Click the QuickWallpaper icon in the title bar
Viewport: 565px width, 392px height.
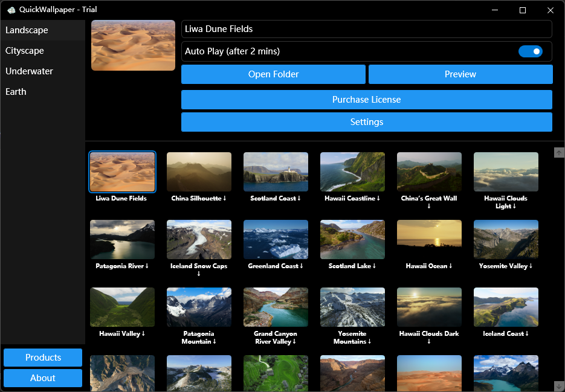click(11, 10)
